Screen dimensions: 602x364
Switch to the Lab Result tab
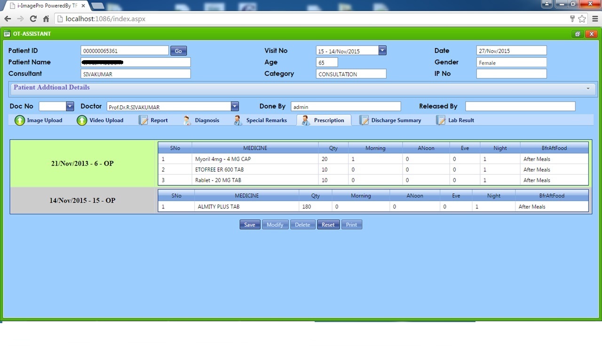point(455,120)
